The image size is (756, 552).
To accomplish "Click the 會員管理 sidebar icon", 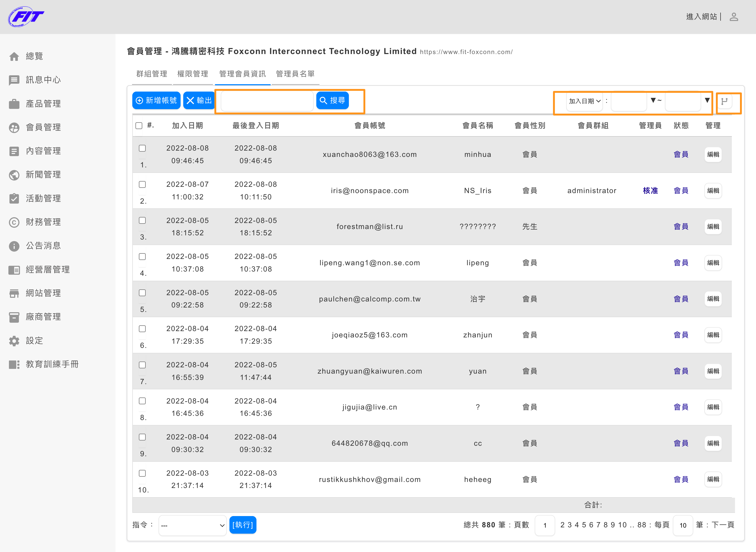I will 14,128.
